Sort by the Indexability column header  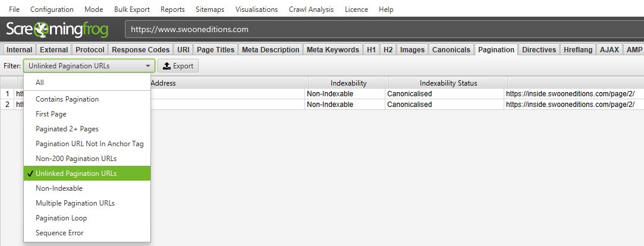pos(348,83)
